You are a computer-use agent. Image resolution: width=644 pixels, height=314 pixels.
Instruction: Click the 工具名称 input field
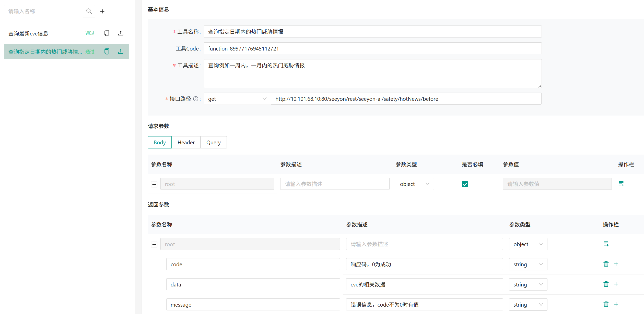point(372,32)
